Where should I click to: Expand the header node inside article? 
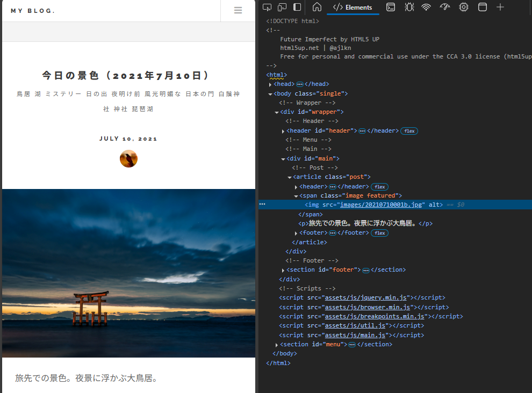coord(296,187)
